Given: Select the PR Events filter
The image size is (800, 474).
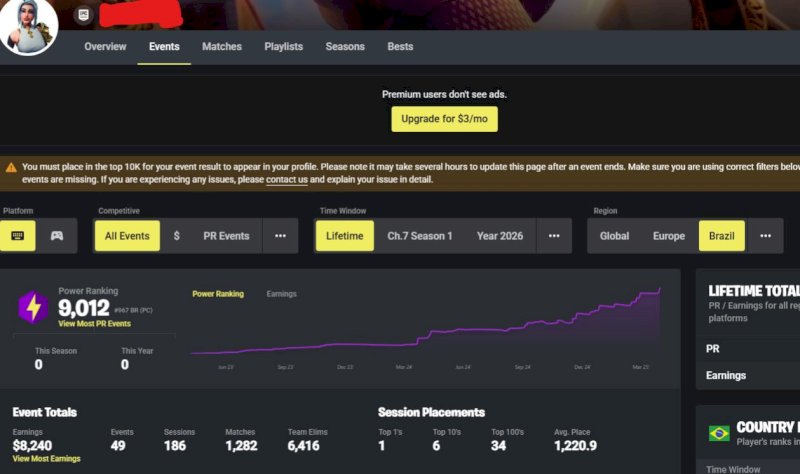Looking at the screenshot, I should point(226,236).
